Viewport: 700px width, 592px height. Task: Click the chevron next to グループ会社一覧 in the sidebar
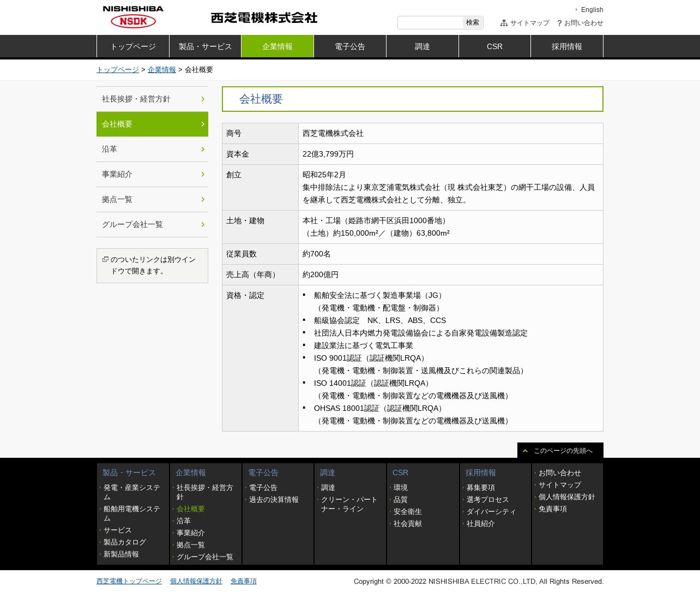tap(203, 224)
